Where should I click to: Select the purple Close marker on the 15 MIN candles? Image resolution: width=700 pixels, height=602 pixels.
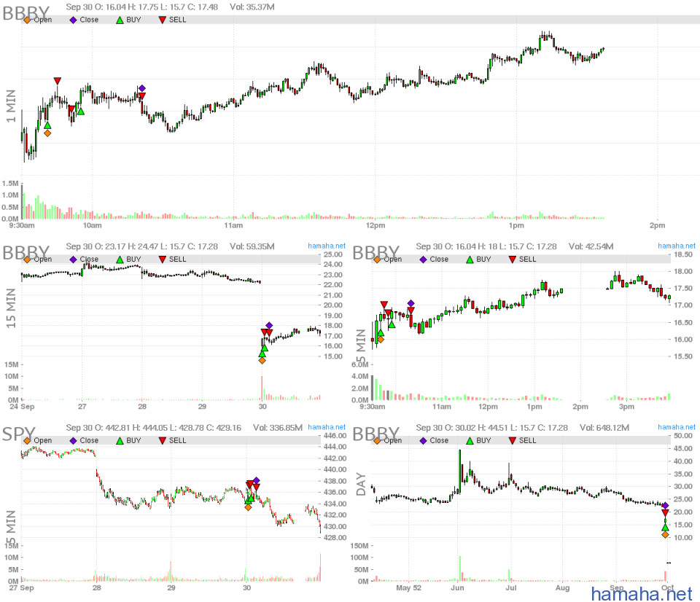click(269, 325)
